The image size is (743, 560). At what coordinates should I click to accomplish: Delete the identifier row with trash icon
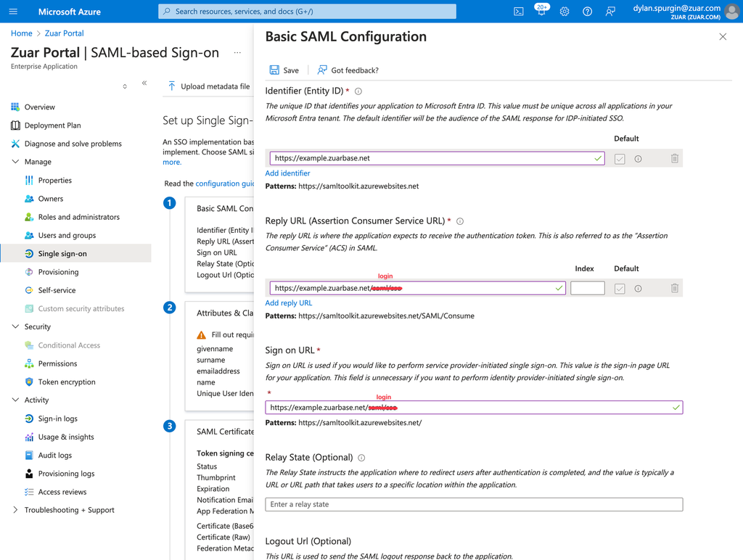click(675, 158)
